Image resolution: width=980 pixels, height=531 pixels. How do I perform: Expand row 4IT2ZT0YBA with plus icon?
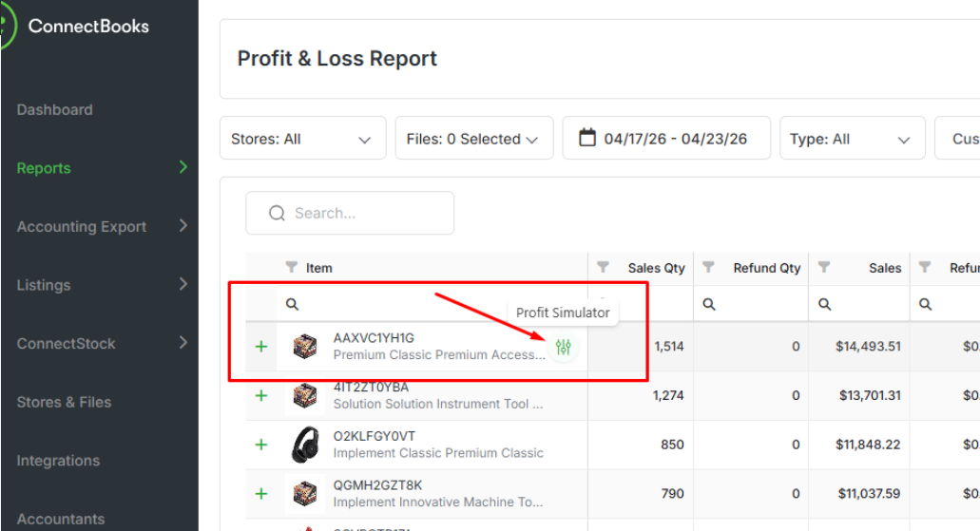[x=261, y=395]
